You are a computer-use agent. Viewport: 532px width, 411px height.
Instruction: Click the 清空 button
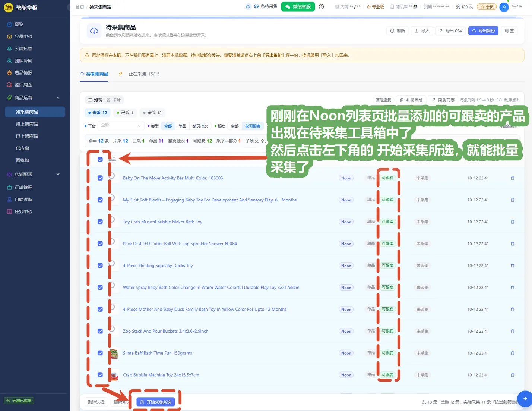pyautogui.click(x=509, y=31)
